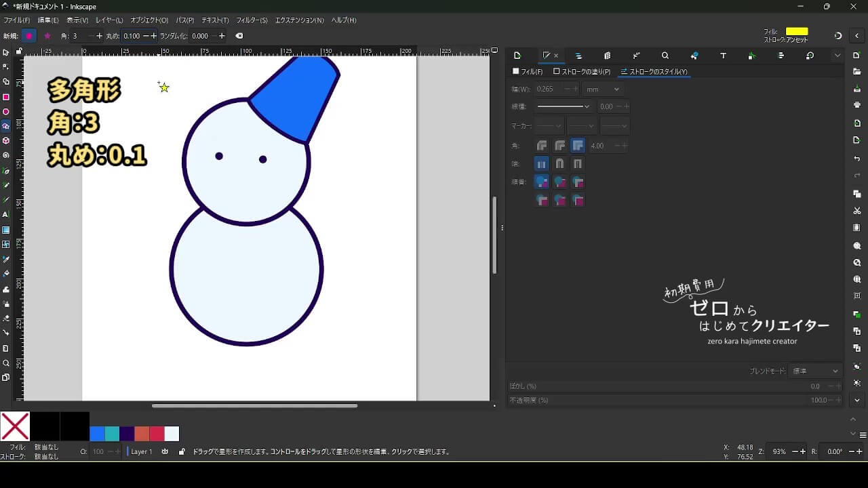Open the フィルター(S) menu
The height and width of the screenshot is (488, 868).
coord(252,20)
